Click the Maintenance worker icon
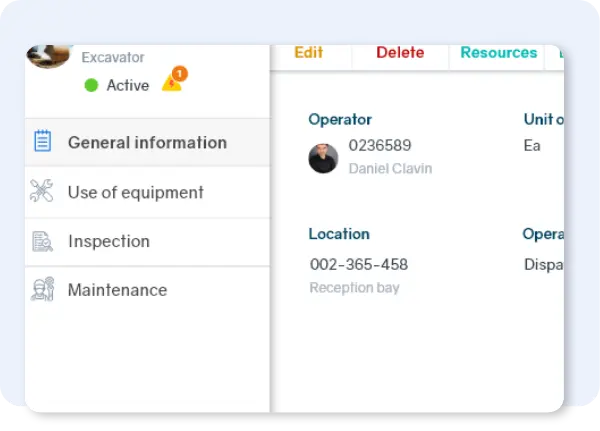The width and height of the screenshot is (600, 431). click(42, 290)
